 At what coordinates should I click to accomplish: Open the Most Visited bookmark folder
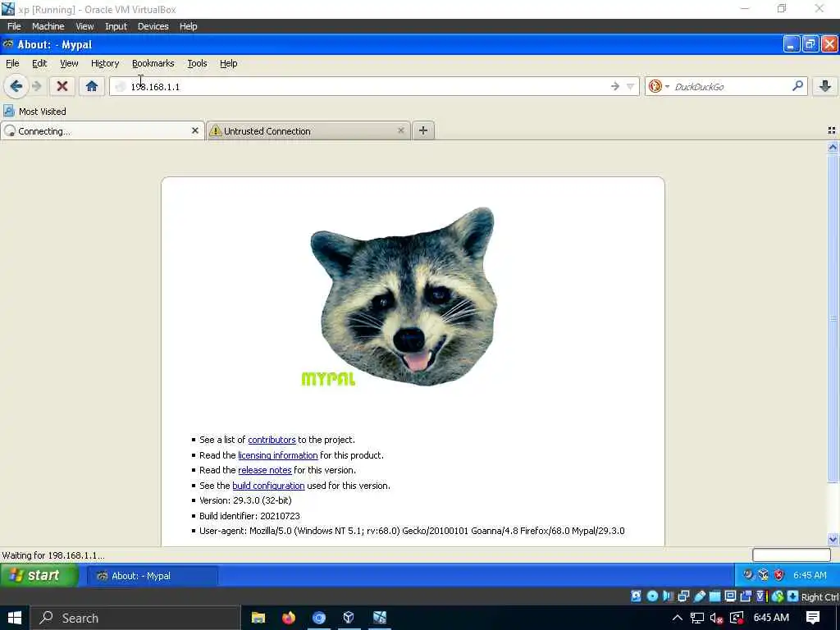(x=34, y=112)
